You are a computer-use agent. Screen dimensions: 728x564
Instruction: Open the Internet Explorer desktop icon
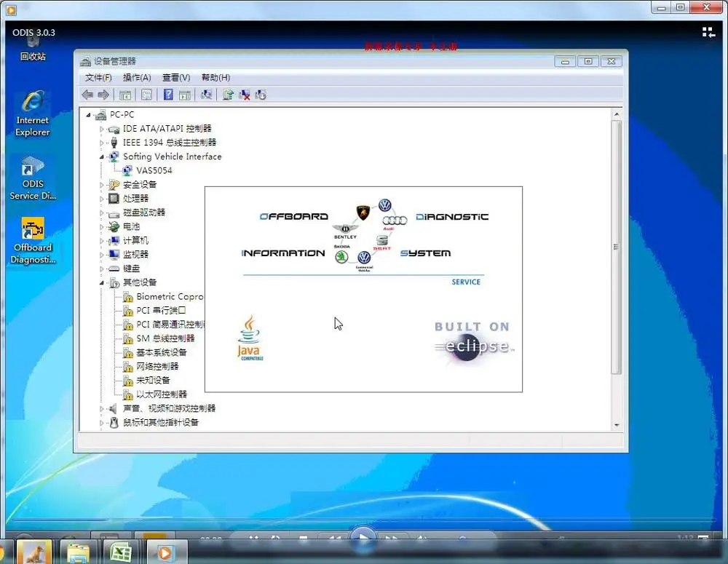tap(33, 114)
